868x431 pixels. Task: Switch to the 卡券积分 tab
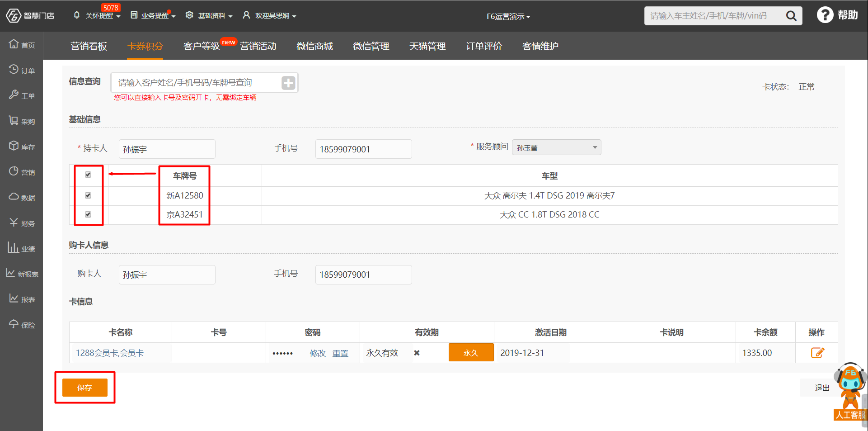[145, 46]
